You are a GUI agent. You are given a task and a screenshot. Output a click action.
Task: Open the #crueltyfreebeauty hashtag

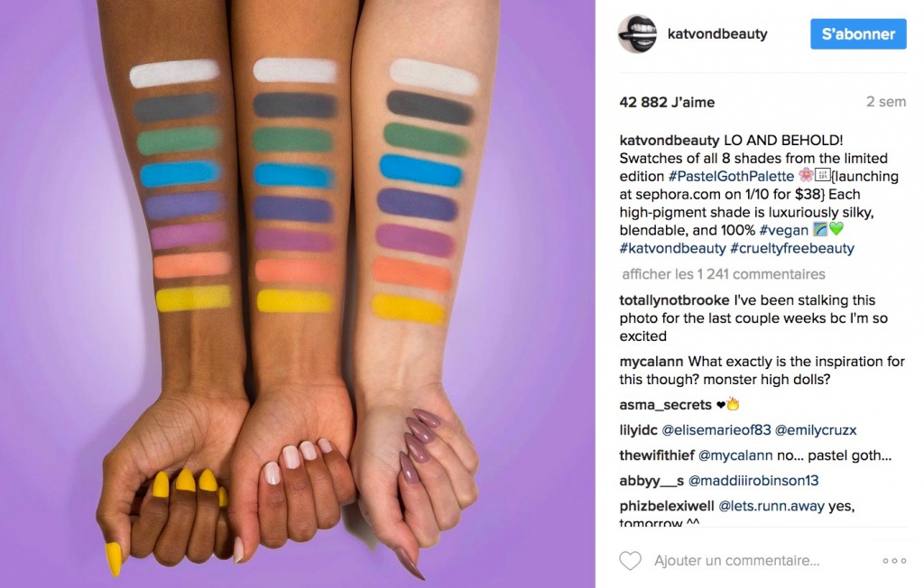pos(792,248)
